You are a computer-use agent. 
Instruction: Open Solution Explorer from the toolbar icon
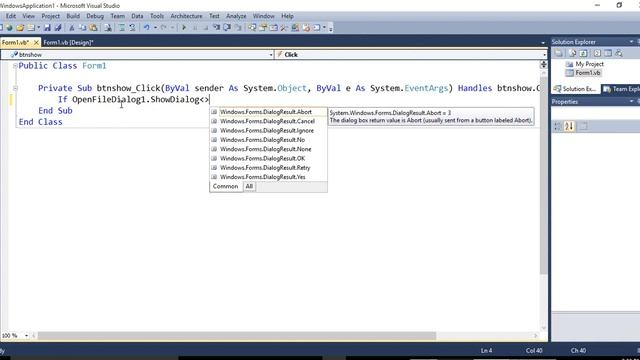pyautogui.click(x=252, y=28)
